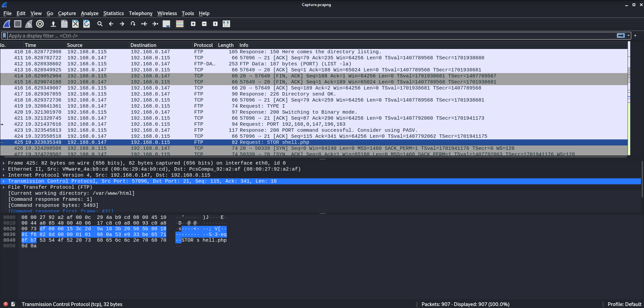Open the Edit menu
The width and height of the screenshot is (644, 308).
tap(21, 13)
